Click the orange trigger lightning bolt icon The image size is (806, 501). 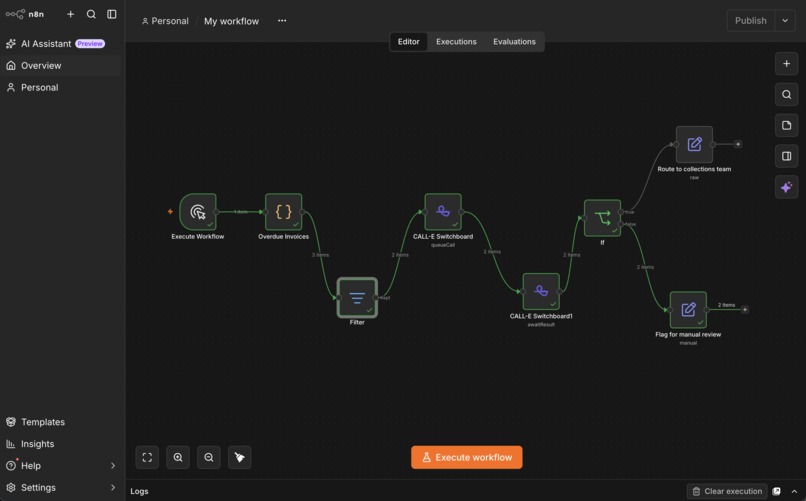pyautogui.click(x=170, y=211)
